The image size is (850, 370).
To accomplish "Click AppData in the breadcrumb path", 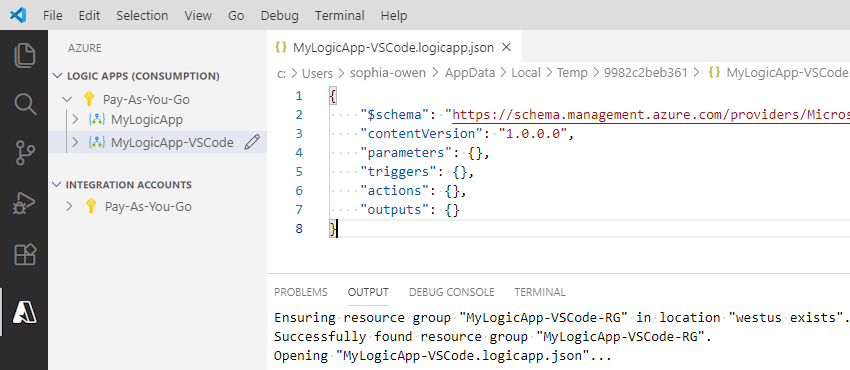I will pos(470,73).
